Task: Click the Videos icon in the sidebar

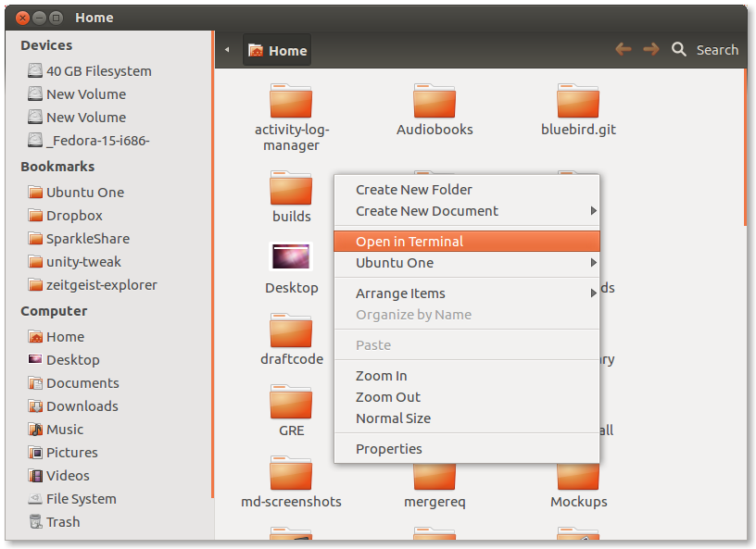Action: 35,475
